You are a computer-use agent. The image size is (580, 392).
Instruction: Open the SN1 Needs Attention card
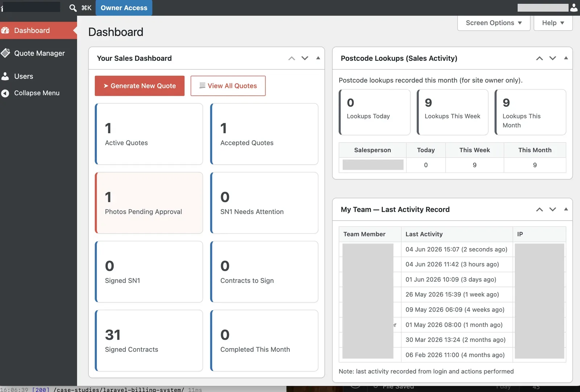tap(264, 203)
